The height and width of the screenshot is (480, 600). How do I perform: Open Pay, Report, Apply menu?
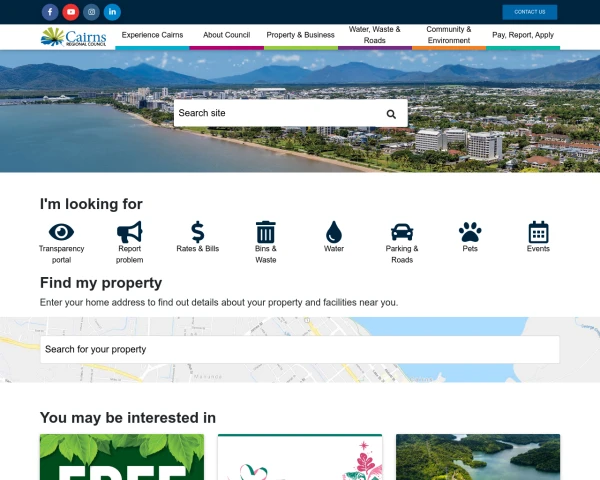(523, 35)
